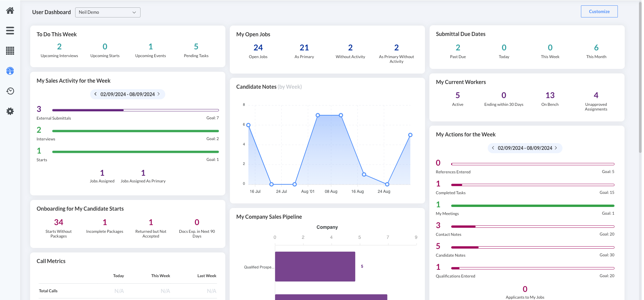This screenshot has height=300, width=644.
Task: Open Jobs Assigned As Primary count
Action: pos(143,173)
